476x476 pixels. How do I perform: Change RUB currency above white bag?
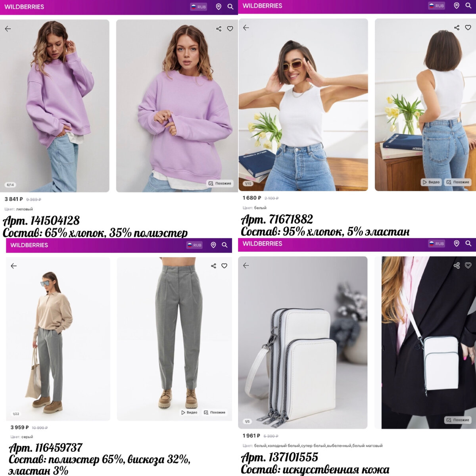pos(436,244)
